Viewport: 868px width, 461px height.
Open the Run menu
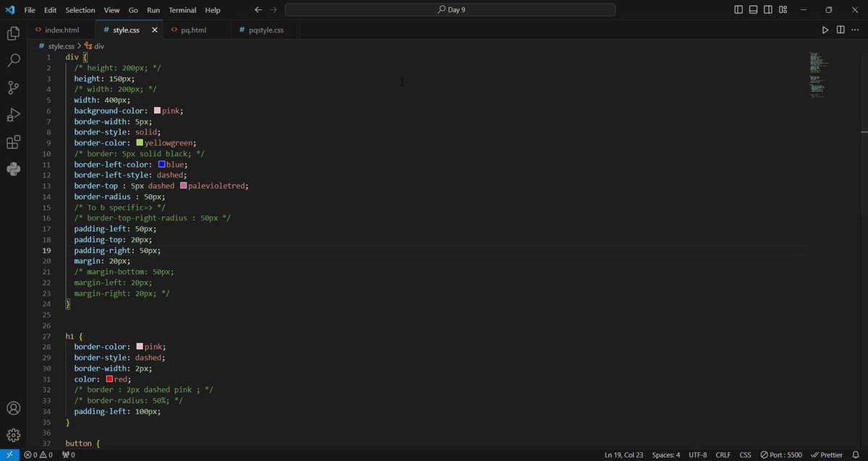coord(153,10)
